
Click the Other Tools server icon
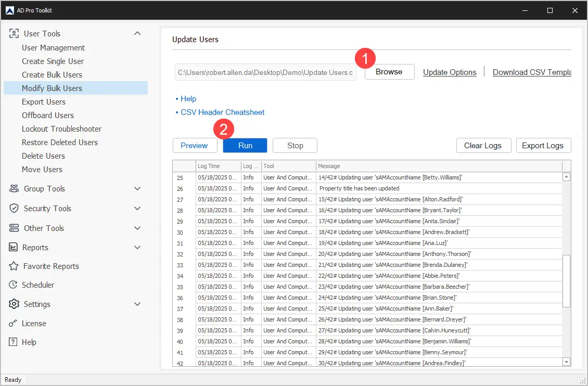(14, 228)
